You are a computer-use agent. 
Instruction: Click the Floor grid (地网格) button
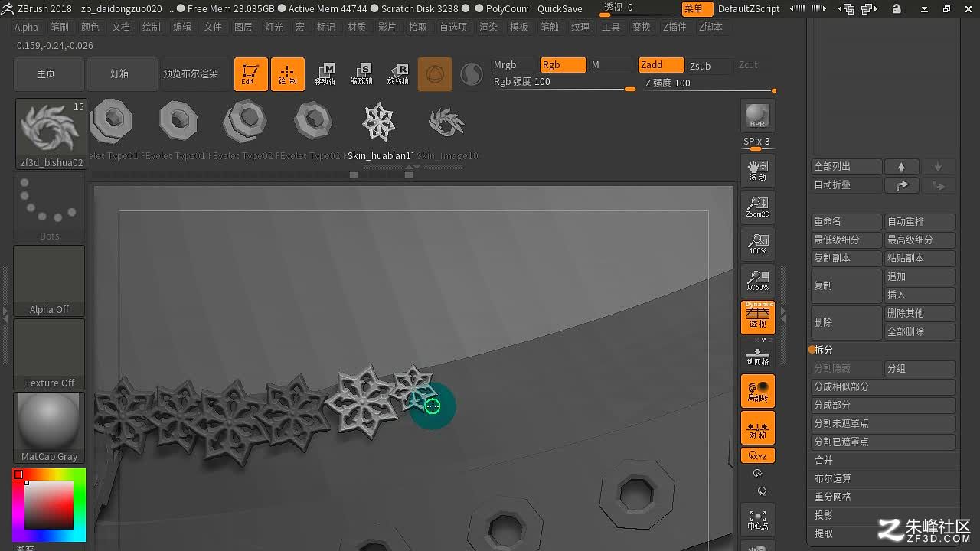[757, 354]
